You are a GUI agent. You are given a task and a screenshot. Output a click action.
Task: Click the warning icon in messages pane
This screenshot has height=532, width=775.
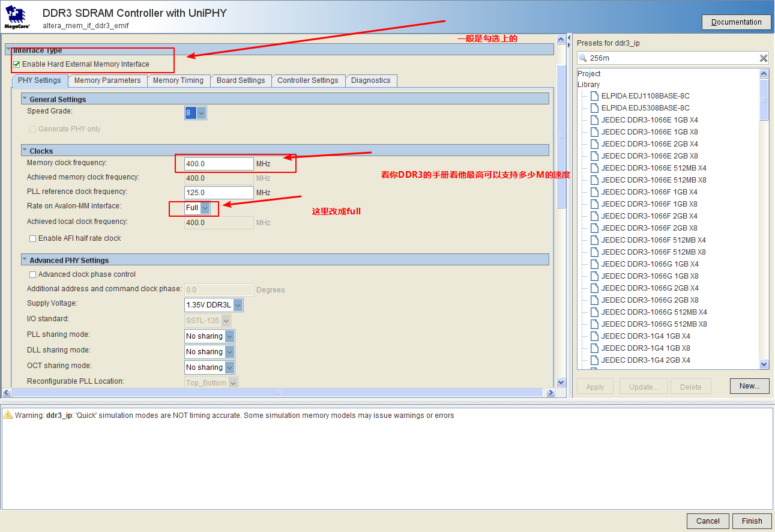[x=8, y=415]
